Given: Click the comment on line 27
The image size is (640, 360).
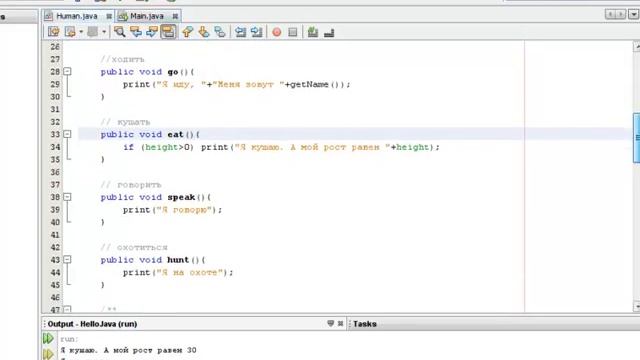Looking at the screenshot, I should pyautogui.click(x=122, y=59).
